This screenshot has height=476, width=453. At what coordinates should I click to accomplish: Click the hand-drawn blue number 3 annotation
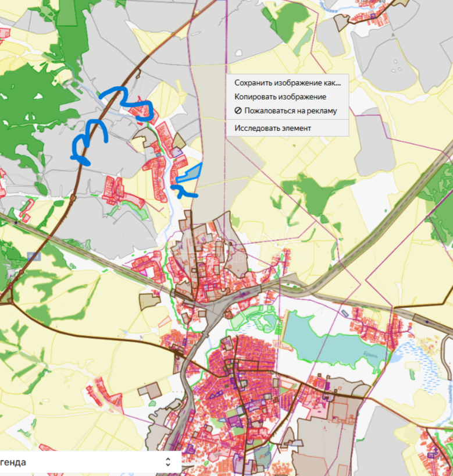[90, 141]
